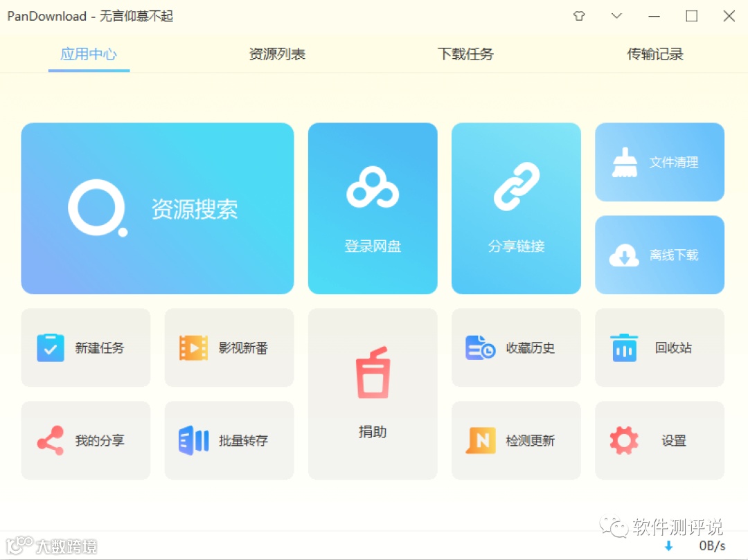Click the 新建任务 checkmark clipboard icon

(x=51, y=348)
